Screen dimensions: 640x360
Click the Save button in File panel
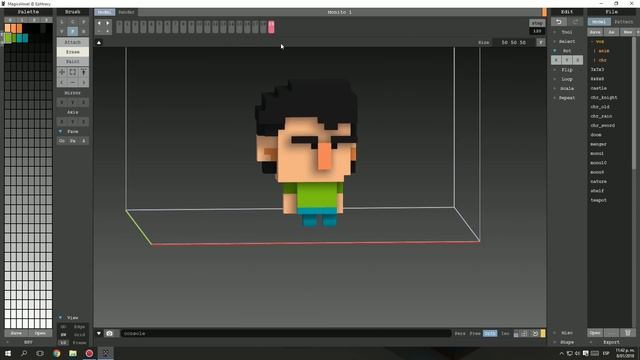pyautogui.click(x=596, y=32)
